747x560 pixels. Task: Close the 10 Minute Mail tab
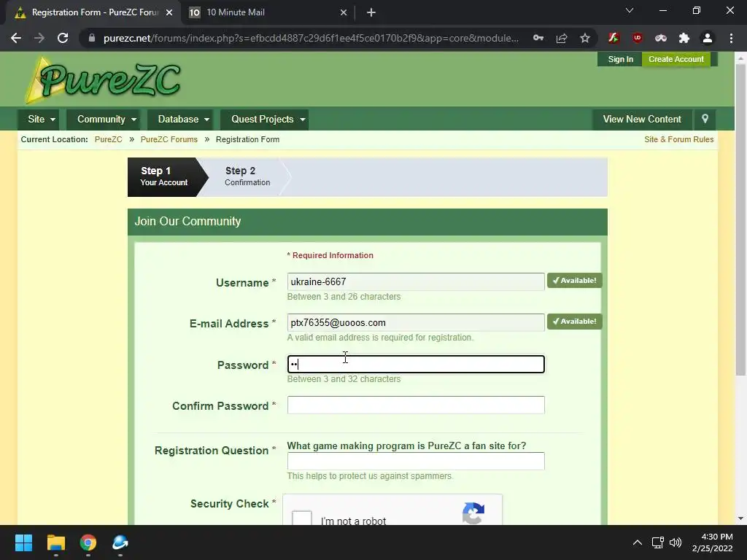point(344,12)
